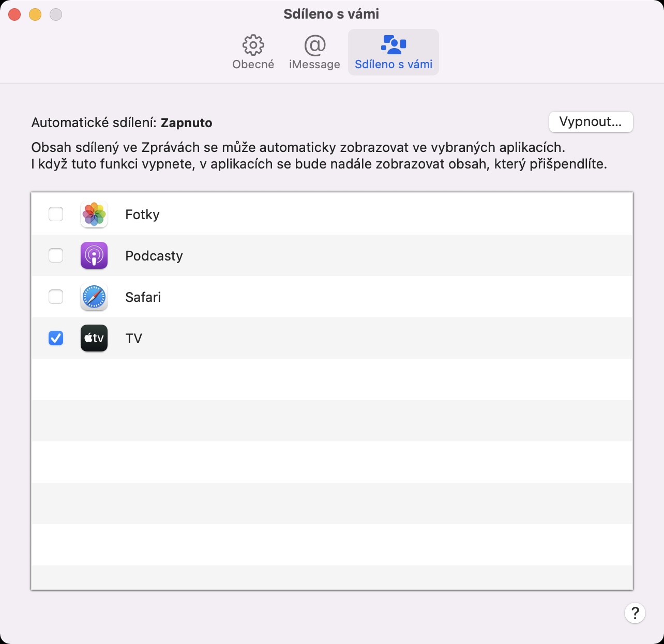
Task: Select the Sdíleno s vámi people icon
Action: coord(394,45)
